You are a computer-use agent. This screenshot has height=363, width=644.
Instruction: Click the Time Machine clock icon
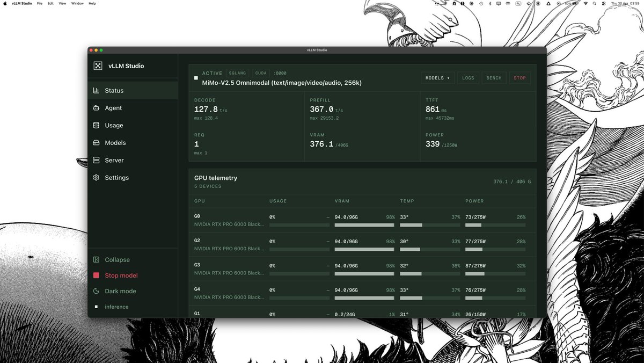click(x=481, y=3)
